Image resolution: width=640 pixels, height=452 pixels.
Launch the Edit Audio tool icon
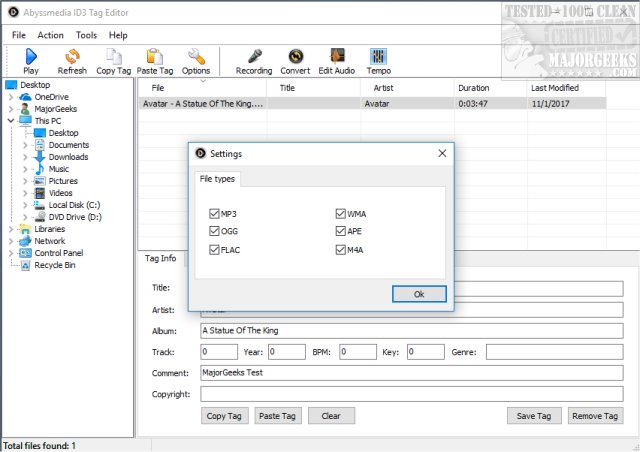click(337, 56)
